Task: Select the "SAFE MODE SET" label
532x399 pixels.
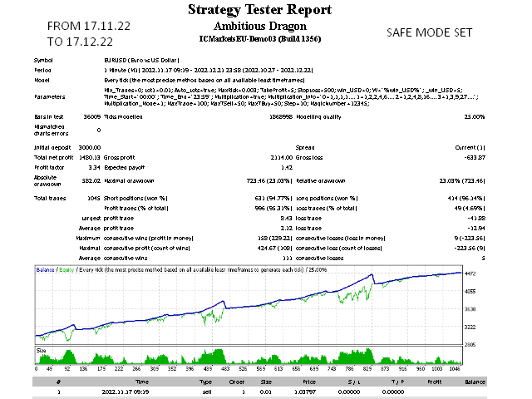Action: pyautogui.click(x=429, y=32)
